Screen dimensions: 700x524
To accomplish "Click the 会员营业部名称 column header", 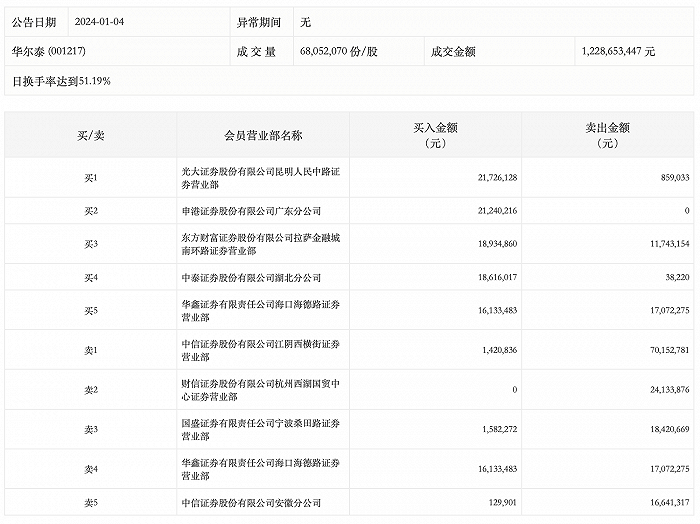I will point(263,135).
